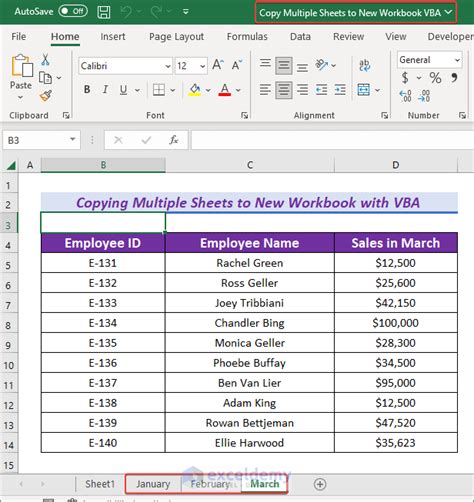
Task: Click the Redo arrow icon
Action: [156, 12]
